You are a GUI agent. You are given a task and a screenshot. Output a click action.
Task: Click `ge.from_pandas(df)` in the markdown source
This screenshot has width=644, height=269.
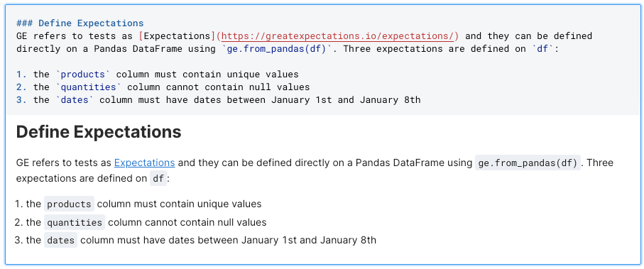(277, 49)
